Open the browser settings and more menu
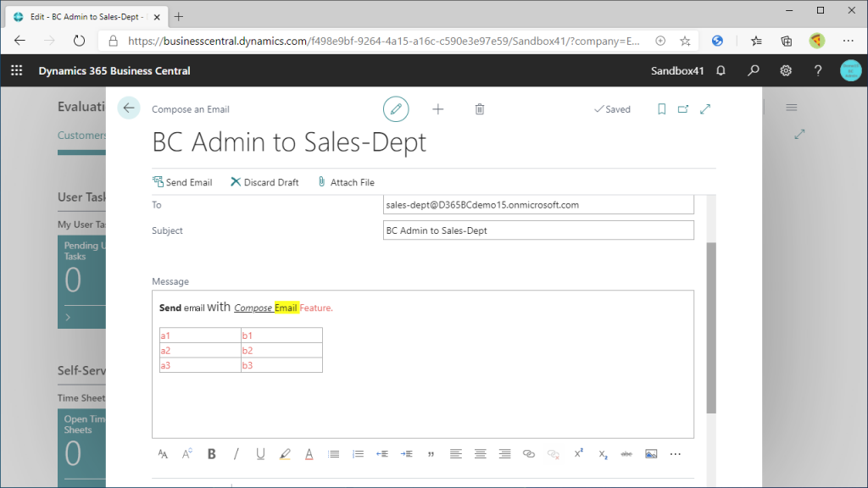 [x=848, y=41]
